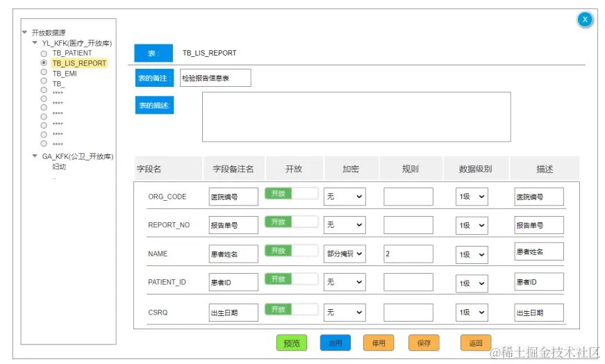Click the 规则 field containing 2 for NAME

tap(408, 254)
